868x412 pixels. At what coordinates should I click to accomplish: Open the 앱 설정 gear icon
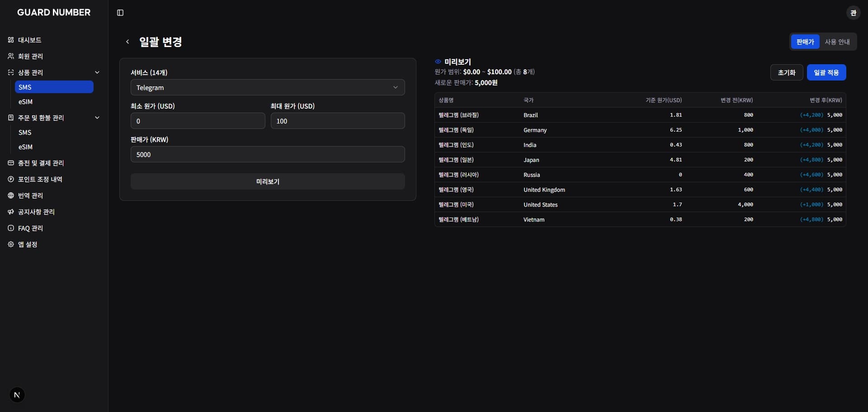11,244
